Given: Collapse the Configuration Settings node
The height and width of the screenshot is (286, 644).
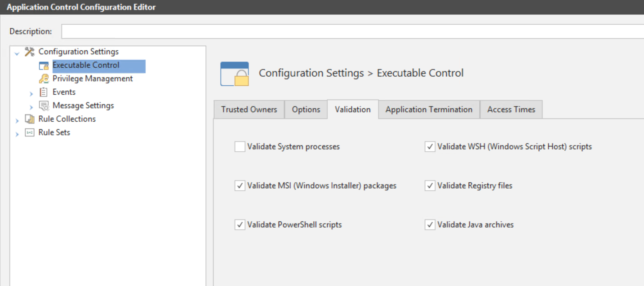Looking at the screenshot, I should (17, 51).
